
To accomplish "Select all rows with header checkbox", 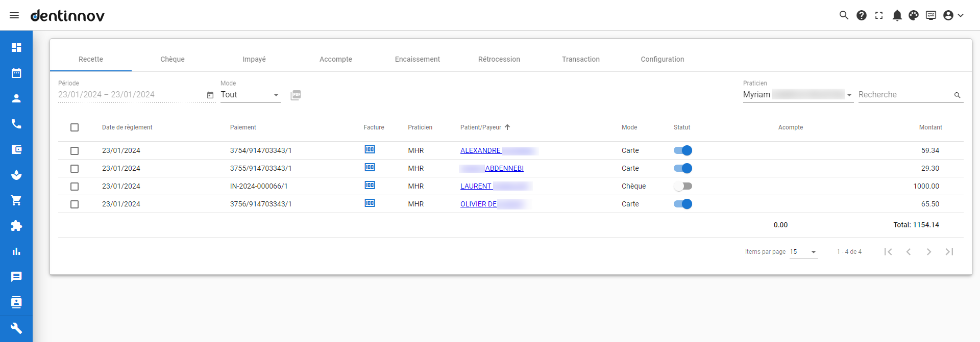I will (75, 127).
